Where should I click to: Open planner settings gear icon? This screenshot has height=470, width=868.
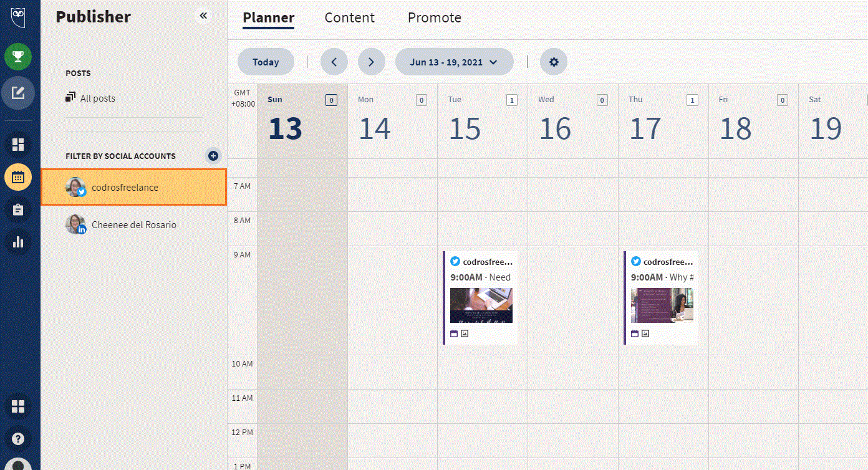pyautogui.click(x=554, y=62)
